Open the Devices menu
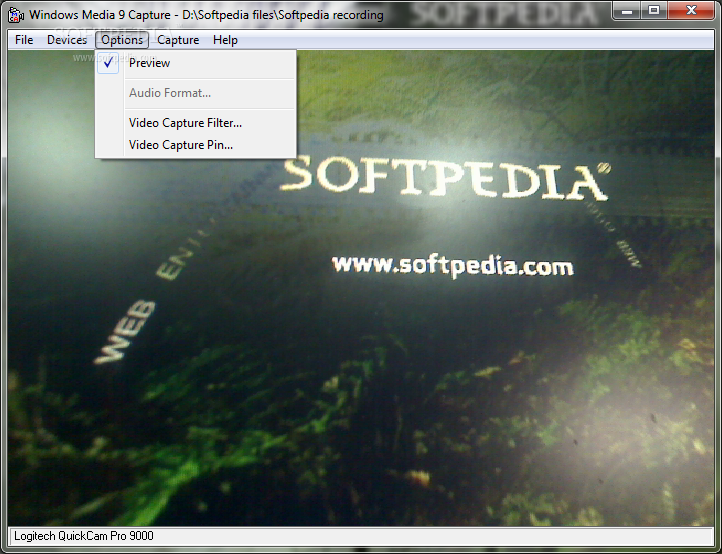The width and height of the screenshot is (722, 554). click(x=67, y=40)
